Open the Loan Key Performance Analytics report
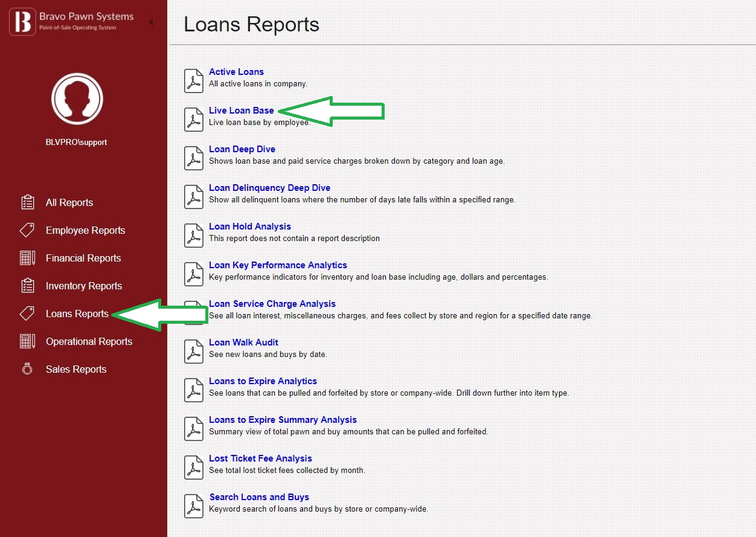Viewport: 756px width, 537px height. (278, 265)
